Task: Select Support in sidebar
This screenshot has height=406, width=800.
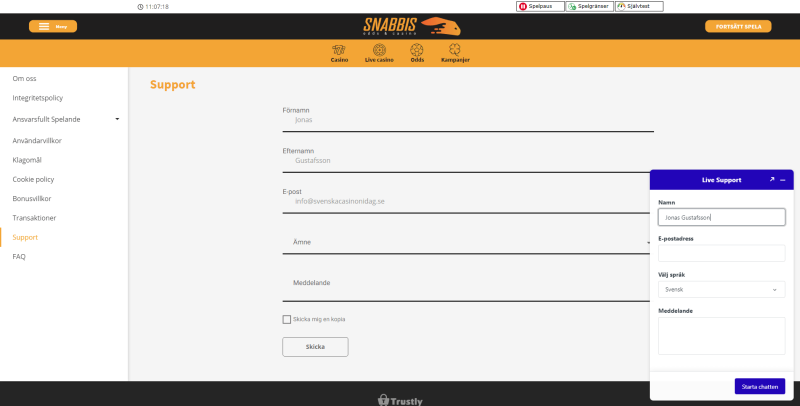Action: (x=25, y=237)
